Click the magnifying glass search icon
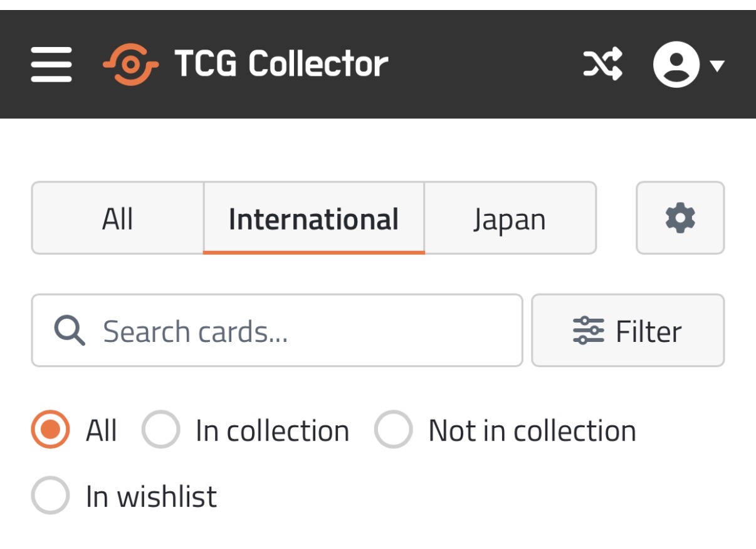 coord(69,331)
